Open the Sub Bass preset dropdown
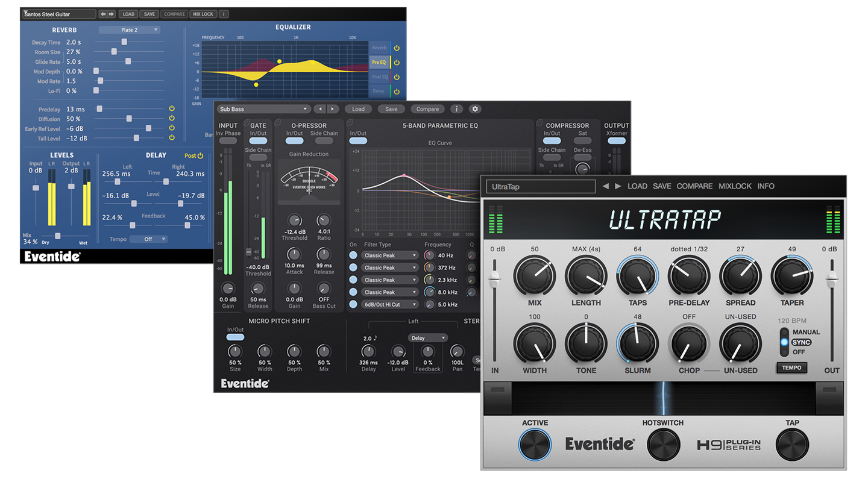The image size is (868, 488). pyautogui.click(x=263, y=109)
